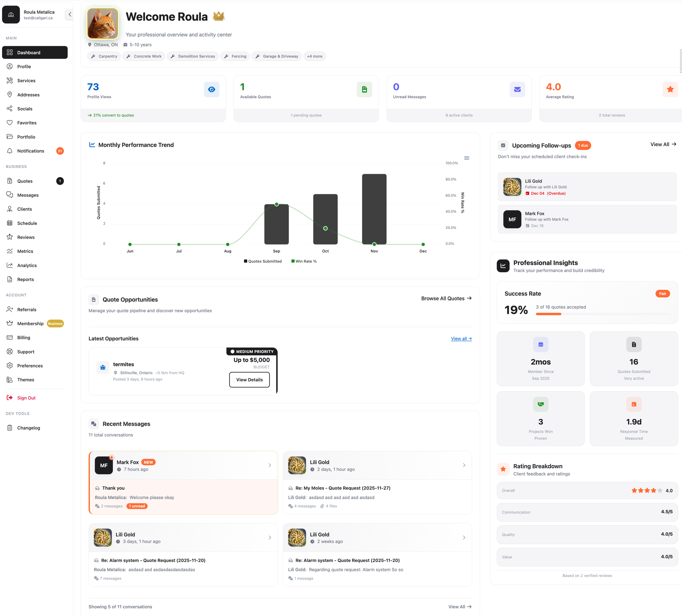Viewport: 682px width, 616px height.
Task: Click the star icon on Average Rating card
Action: (670, 89)
